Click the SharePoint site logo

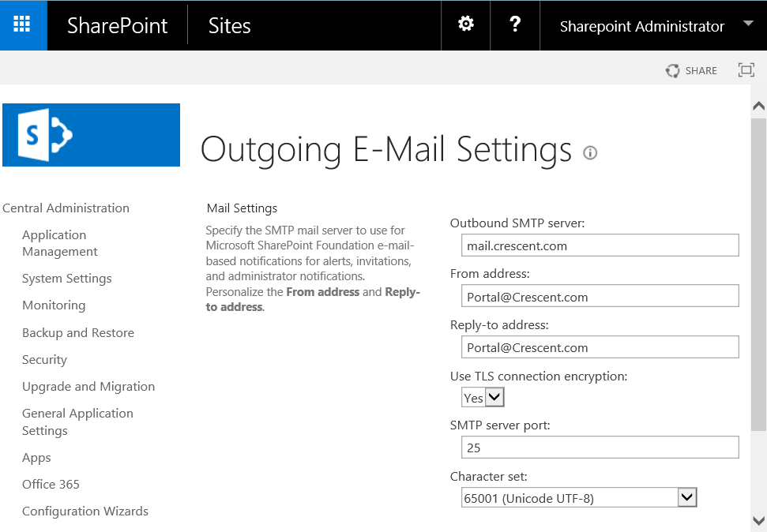(x=91, y=135)
